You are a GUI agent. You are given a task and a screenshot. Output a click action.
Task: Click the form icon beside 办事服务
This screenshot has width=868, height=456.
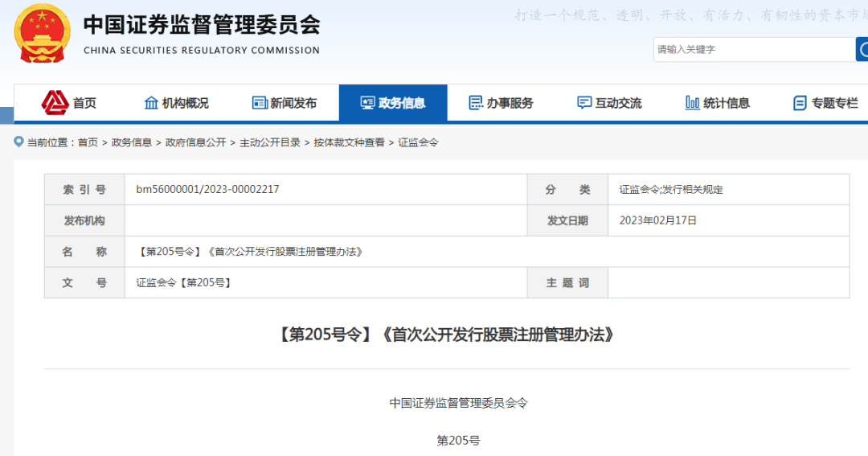coord(476,102)
